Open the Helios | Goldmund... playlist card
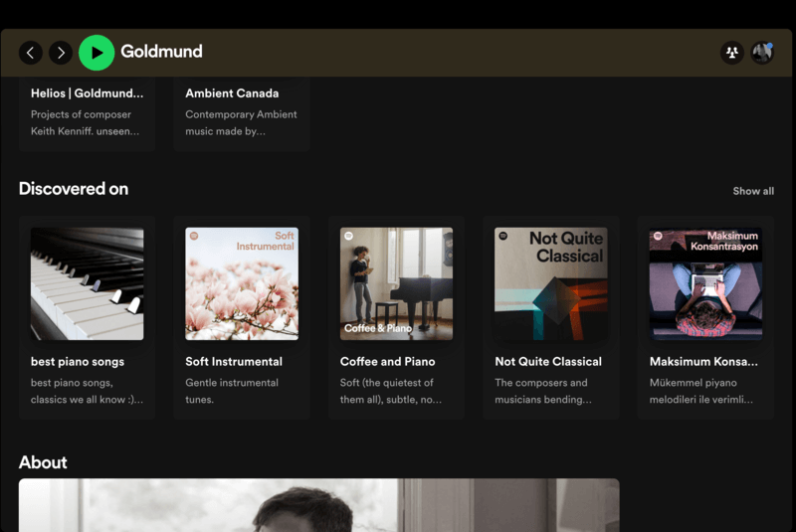Viewport: 796px width, 532px height. [87, 114]
